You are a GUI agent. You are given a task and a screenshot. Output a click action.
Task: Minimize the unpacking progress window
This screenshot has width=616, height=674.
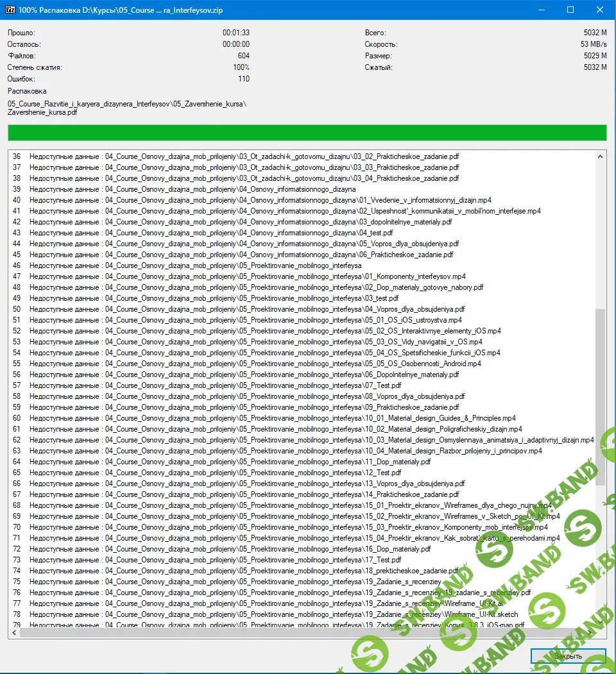pos(540,10)
